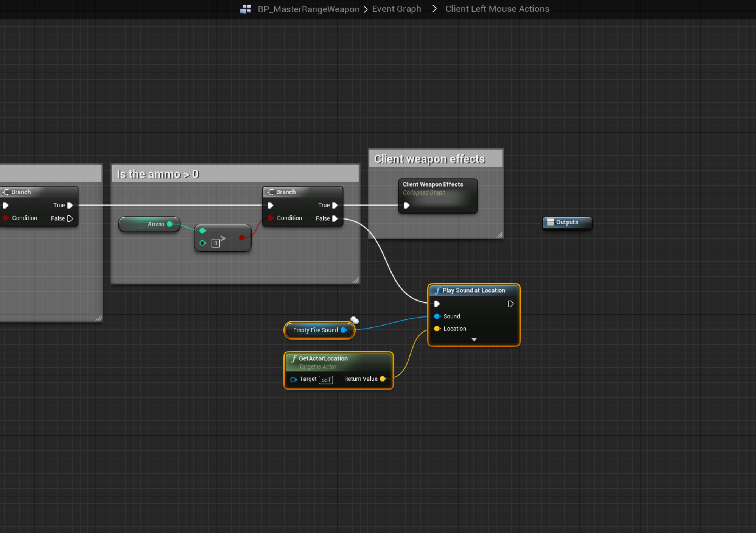756x533 pixels.
Task: Click the red Condition pin on ammo Branch
Action: (271, 218)
